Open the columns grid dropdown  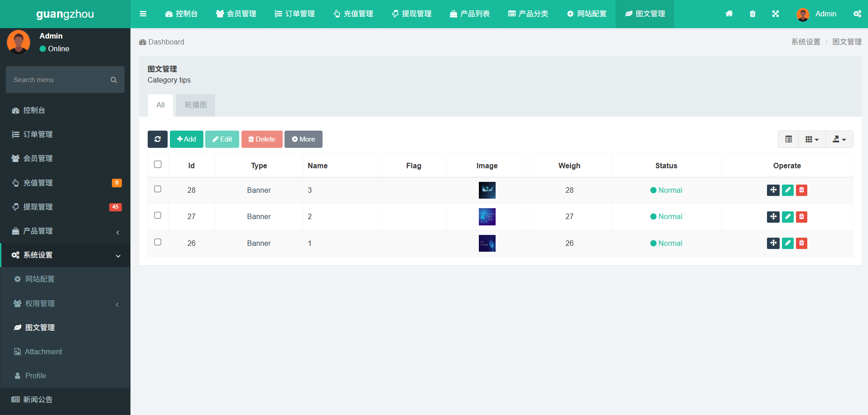pyautogui.click(x=812, y=139)
